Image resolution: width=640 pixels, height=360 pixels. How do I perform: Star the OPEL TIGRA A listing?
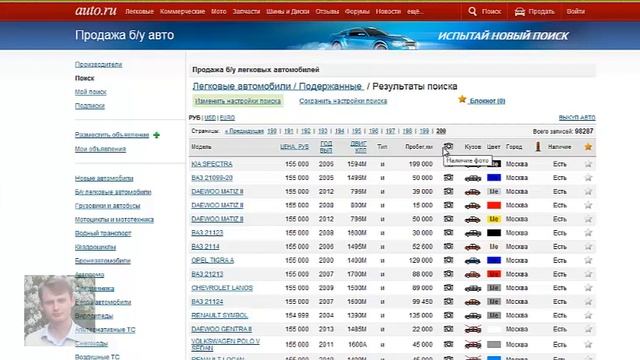[588, 260]
